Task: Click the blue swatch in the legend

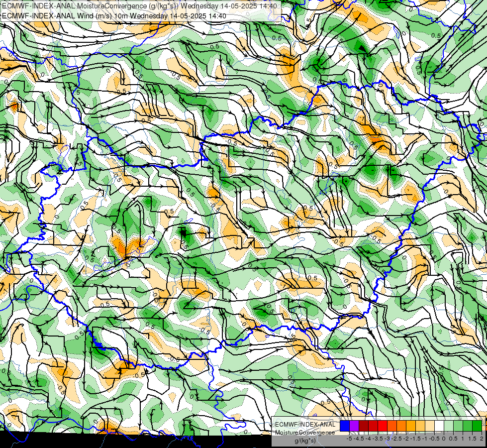Action: (x=345, y=426)
